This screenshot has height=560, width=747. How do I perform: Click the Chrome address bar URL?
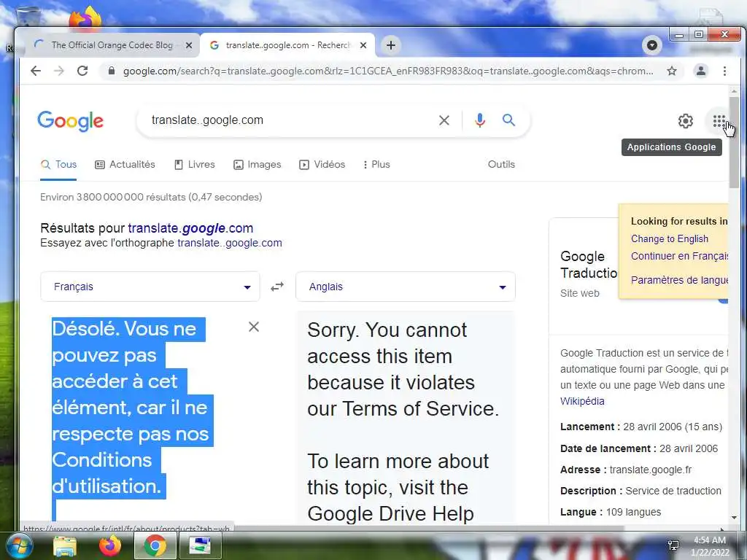coord(388,71)
